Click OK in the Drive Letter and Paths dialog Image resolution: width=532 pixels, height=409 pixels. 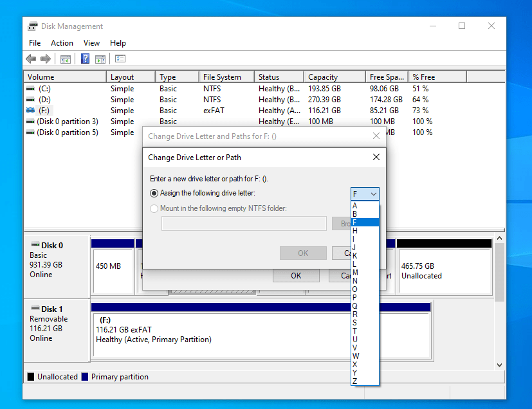[x=295, y=275]
